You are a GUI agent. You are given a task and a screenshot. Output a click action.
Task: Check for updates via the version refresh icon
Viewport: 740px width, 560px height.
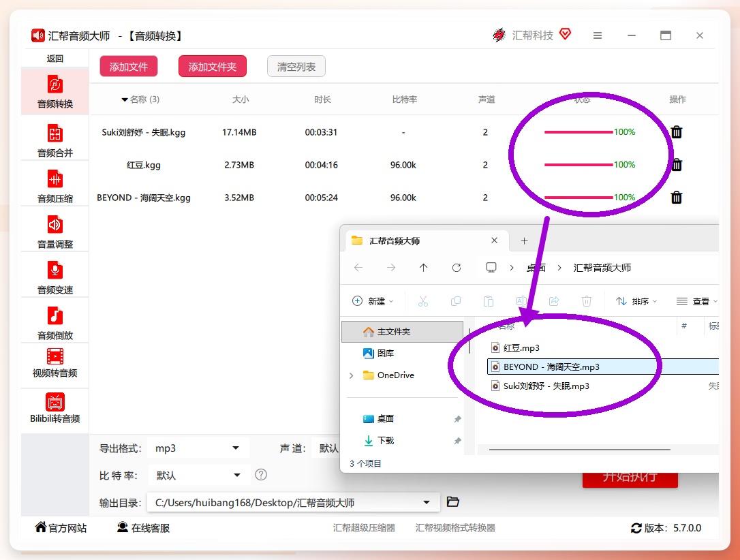point(636,529)
